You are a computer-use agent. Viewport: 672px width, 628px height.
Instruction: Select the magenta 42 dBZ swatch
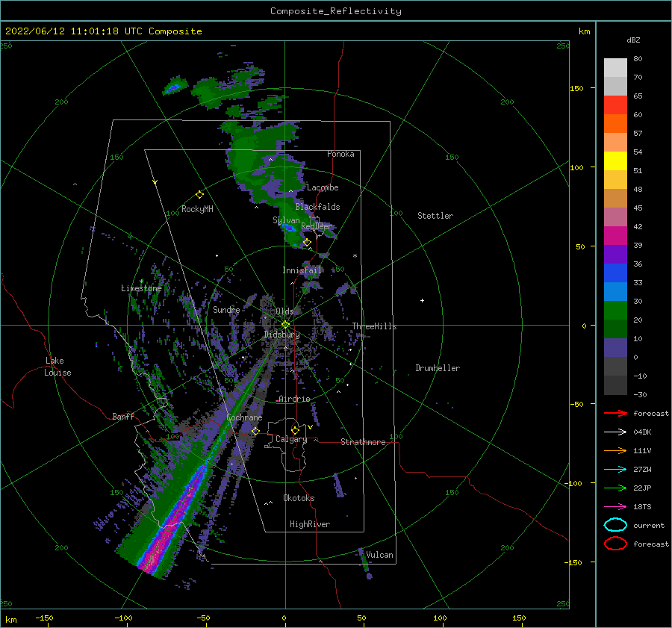click(615, 236)
